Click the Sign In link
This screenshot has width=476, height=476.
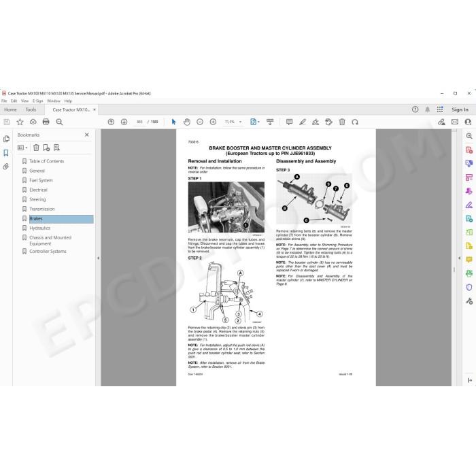point(460,109)
